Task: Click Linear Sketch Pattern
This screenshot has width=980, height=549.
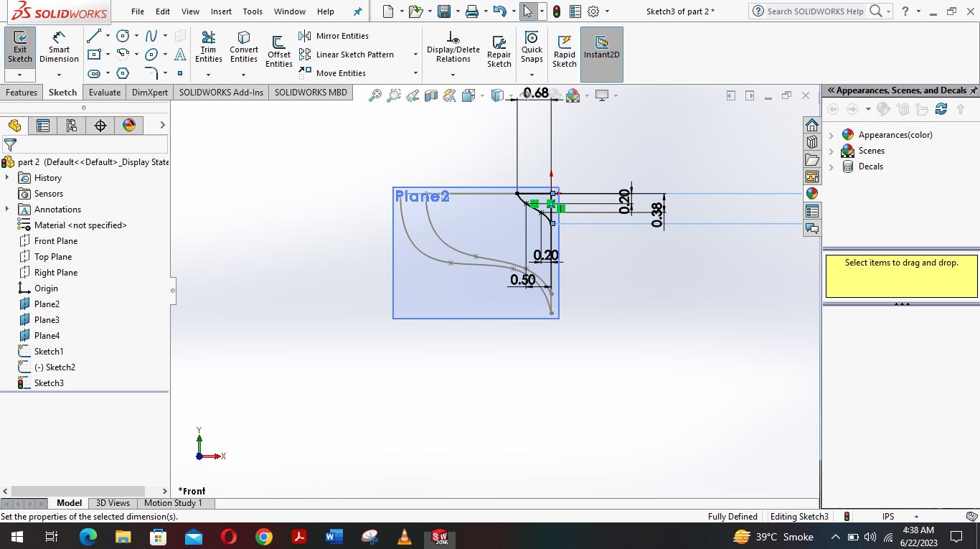Action: point(347,55)
